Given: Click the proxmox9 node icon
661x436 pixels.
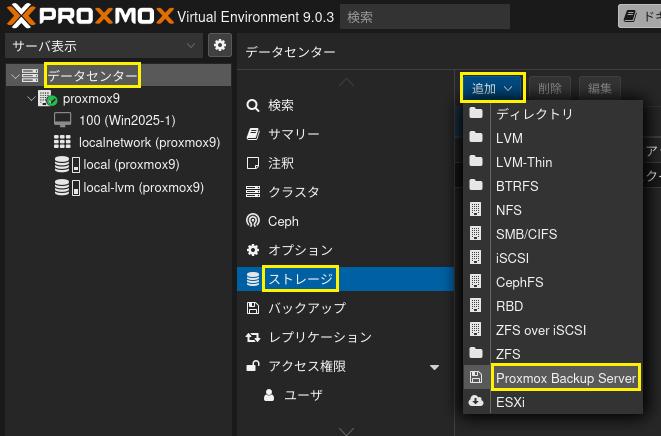Looking at the screenshot, I should (x=47, y=99).
